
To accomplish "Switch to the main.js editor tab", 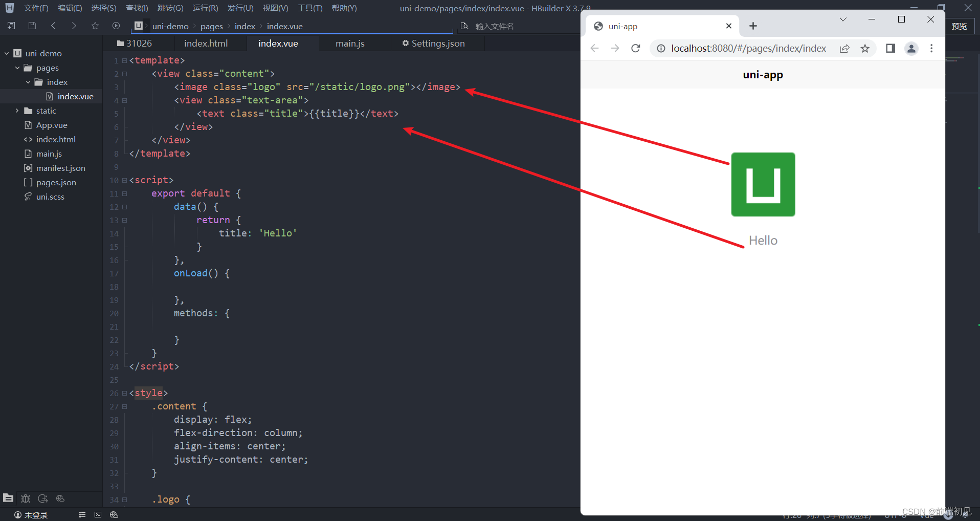I will tap(350, 44).
